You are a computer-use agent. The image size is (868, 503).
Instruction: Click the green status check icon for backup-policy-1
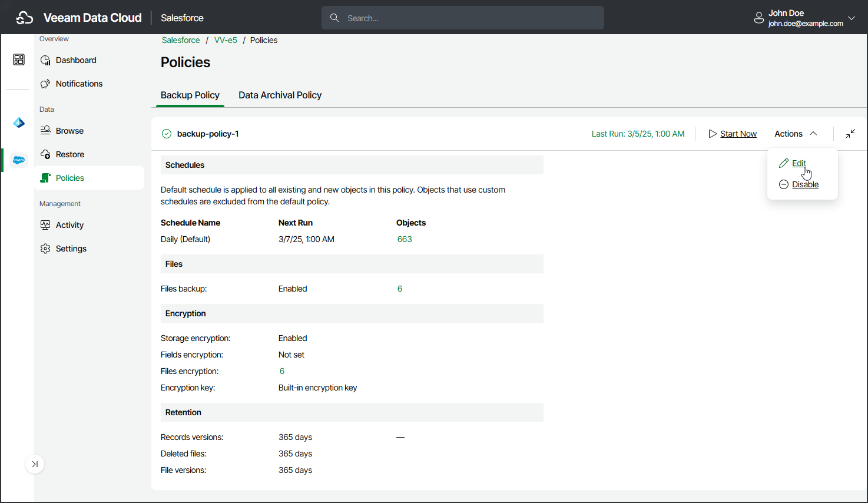167,134
